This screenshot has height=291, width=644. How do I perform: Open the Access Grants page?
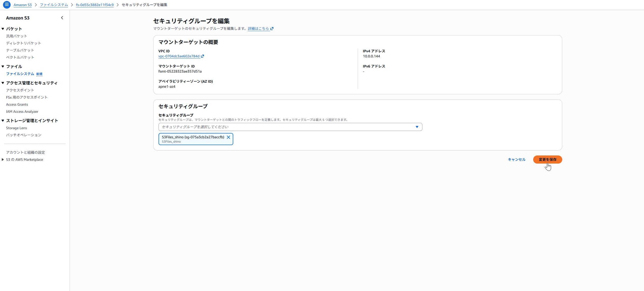(x=17, y=104)
